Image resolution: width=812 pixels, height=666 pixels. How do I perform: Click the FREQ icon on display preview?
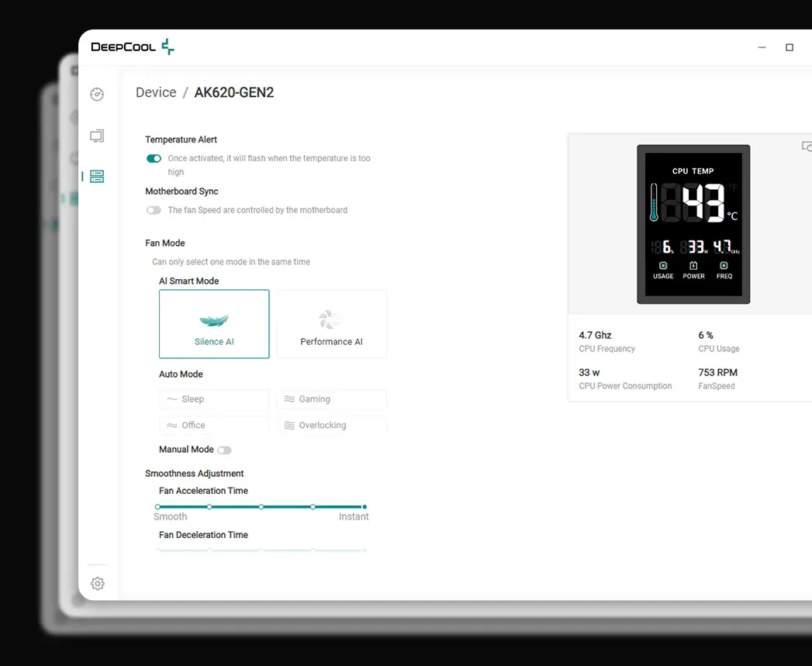coord(724,266)
